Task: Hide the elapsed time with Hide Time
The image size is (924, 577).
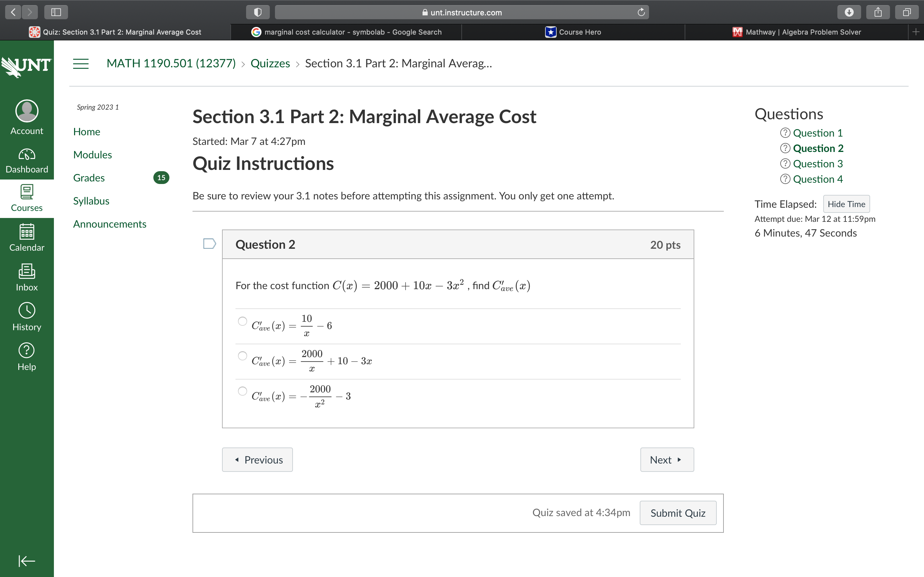Action: tap(846, 204)
